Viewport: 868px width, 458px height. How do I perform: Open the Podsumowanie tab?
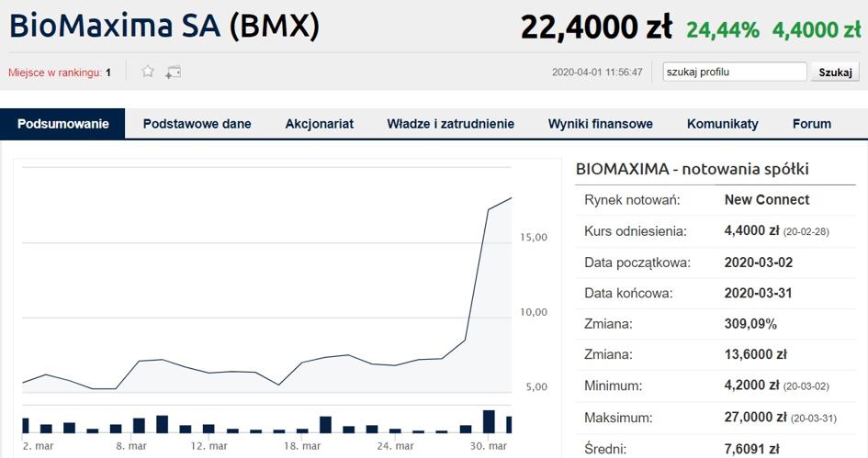(63, 124)
